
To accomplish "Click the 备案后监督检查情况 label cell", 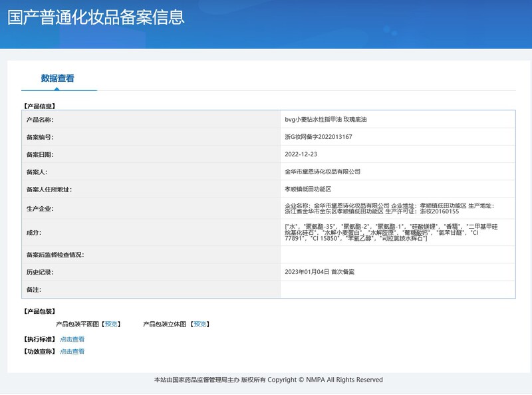I will (152, 255).
